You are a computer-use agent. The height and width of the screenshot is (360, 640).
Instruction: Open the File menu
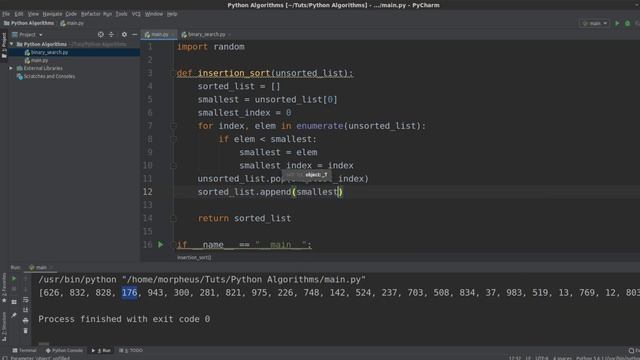click(x=6, y=14)
